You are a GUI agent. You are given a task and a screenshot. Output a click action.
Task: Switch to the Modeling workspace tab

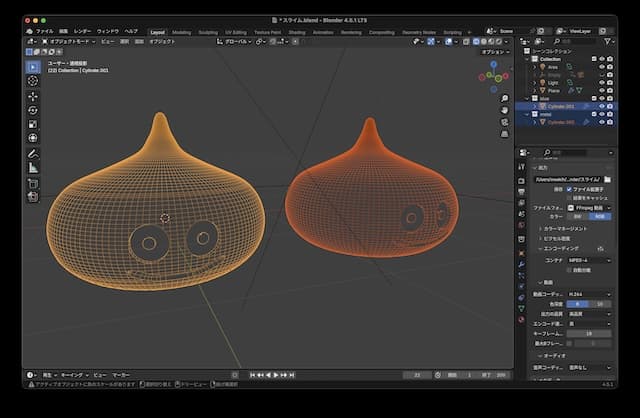pos(181,32)
